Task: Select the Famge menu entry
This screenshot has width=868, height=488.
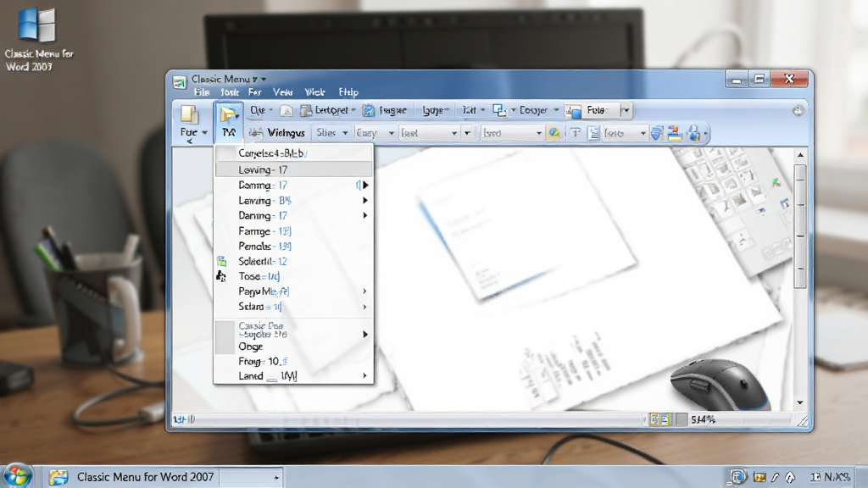Action: tap(293, 230)
